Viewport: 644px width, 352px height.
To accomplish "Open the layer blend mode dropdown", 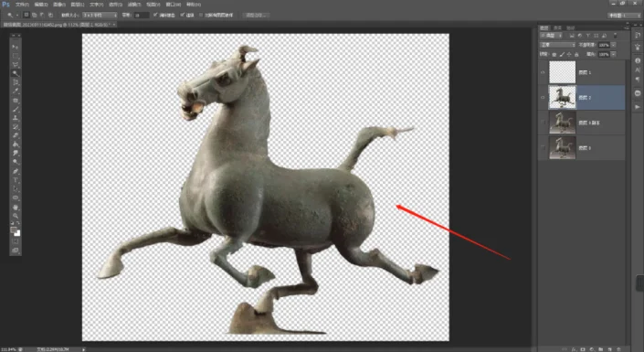I will click(557, 45).
